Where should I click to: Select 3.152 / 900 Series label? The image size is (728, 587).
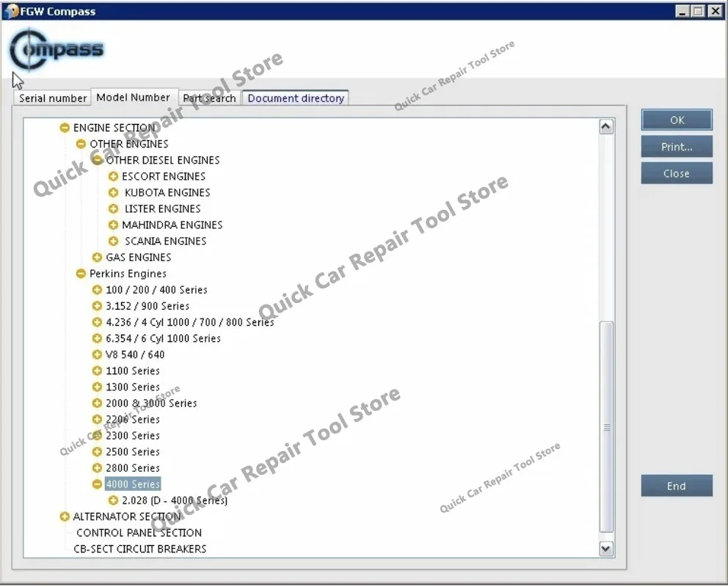click(148, 306)
